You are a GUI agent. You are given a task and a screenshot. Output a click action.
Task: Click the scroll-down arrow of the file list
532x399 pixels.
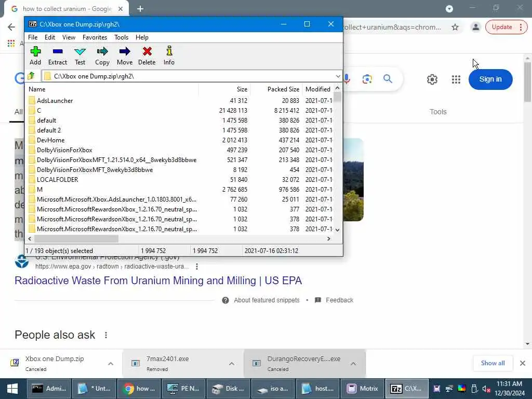(337, 230)
